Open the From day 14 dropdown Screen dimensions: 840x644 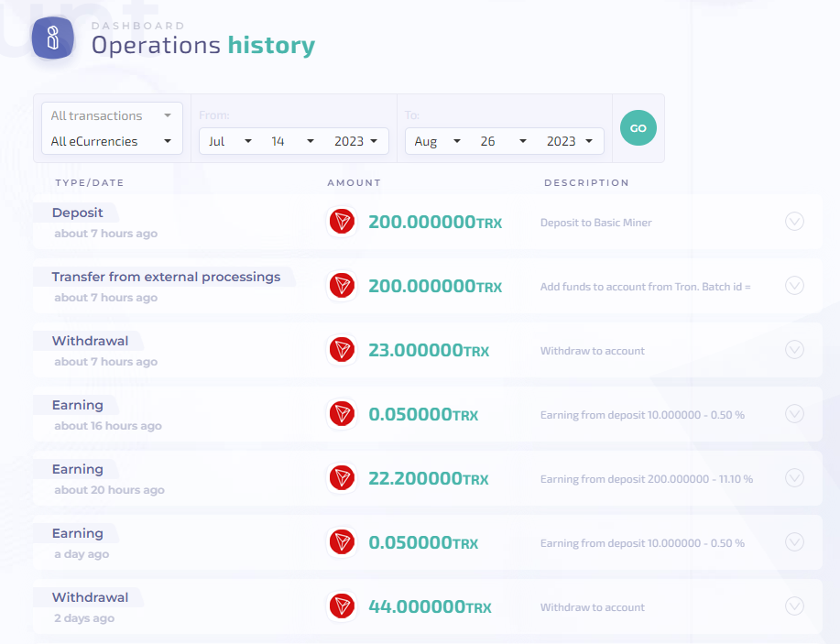(292, 141)
